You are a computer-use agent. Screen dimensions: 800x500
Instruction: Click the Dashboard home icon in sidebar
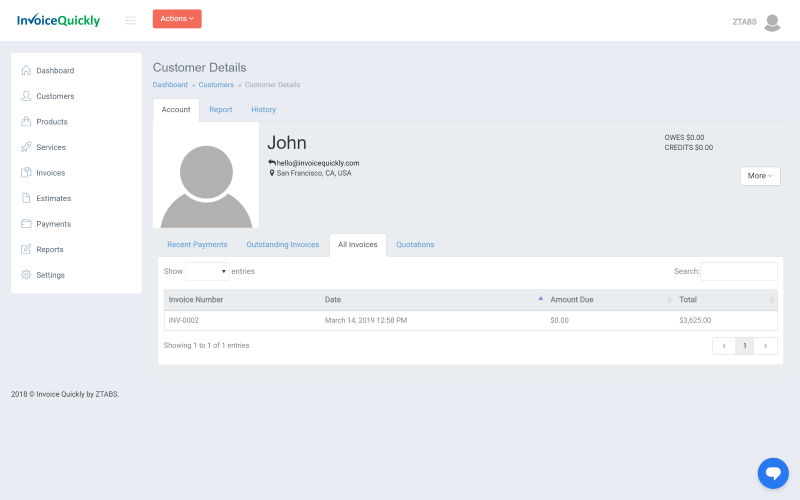(26, 71)
